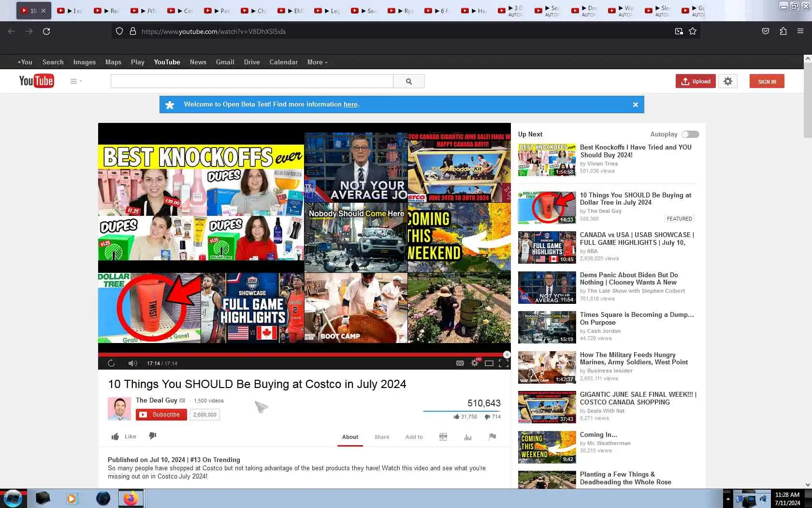This screenshot has height=508, width=812.
Task: Subscribe to The Deal Guy channel
Action: click(x=161, y=415)
